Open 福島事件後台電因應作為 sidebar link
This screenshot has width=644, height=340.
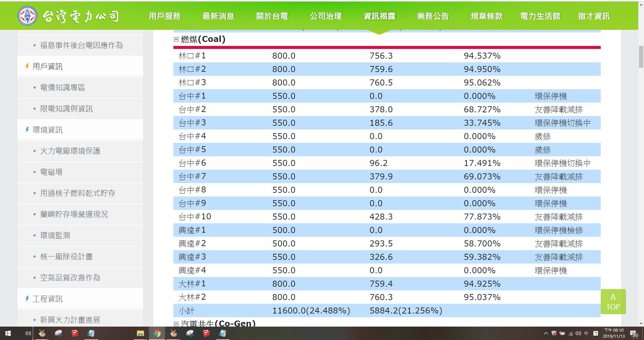click(x=82, y=45)
